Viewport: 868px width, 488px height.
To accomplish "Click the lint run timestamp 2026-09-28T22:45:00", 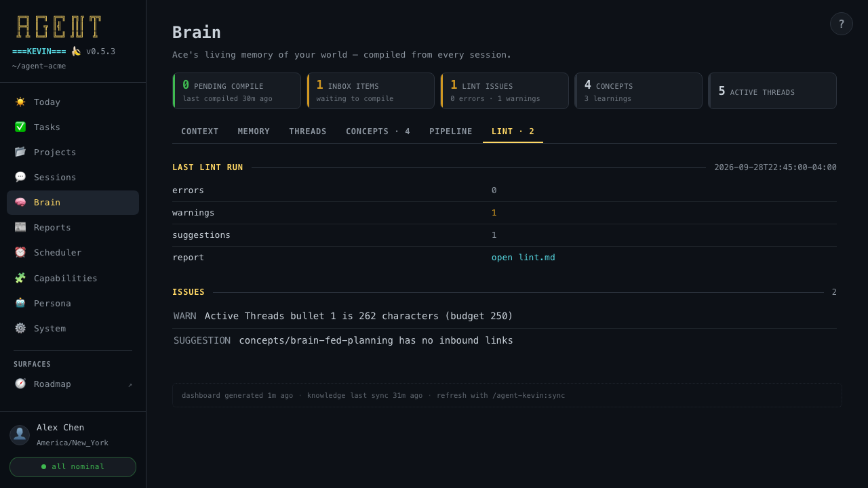I will click(775, 167).
